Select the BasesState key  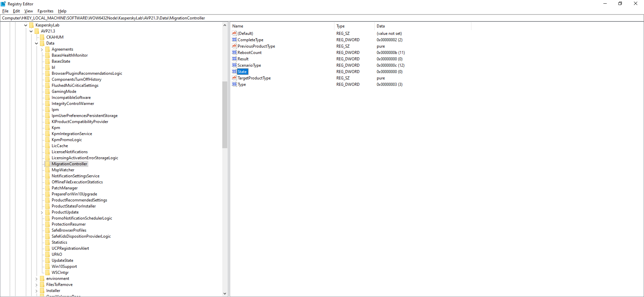pos(61,61)
